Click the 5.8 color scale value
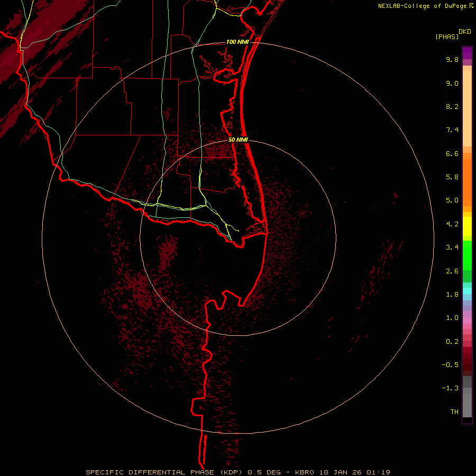 click(452, 177)
